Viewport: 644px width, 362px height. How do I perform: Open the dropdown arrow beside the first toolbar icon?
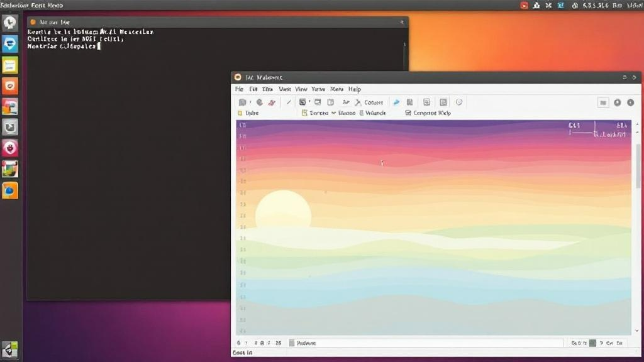click(250, 102)
